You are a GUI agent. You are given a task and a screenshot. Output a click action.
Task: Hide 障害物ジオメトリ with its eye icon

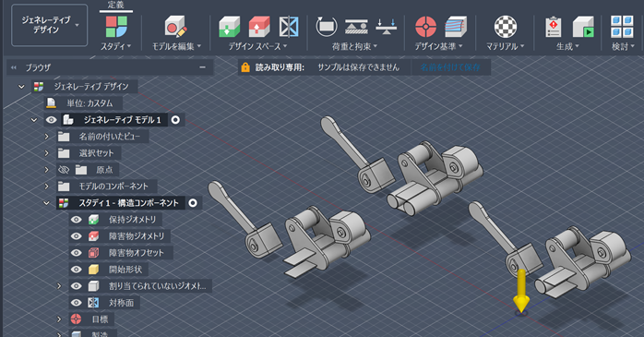pos(76,236)
